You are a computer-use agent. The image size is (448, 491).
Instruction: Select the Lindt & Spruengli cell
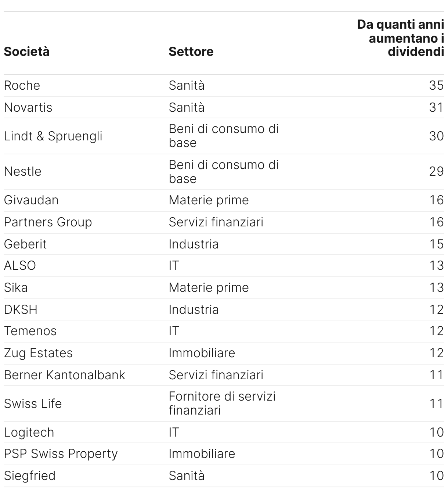click(x=53, y=136)
